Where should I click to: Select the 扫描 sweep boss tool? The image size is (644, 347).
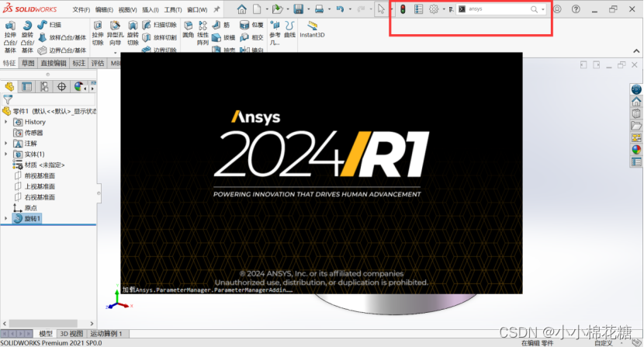50,25
